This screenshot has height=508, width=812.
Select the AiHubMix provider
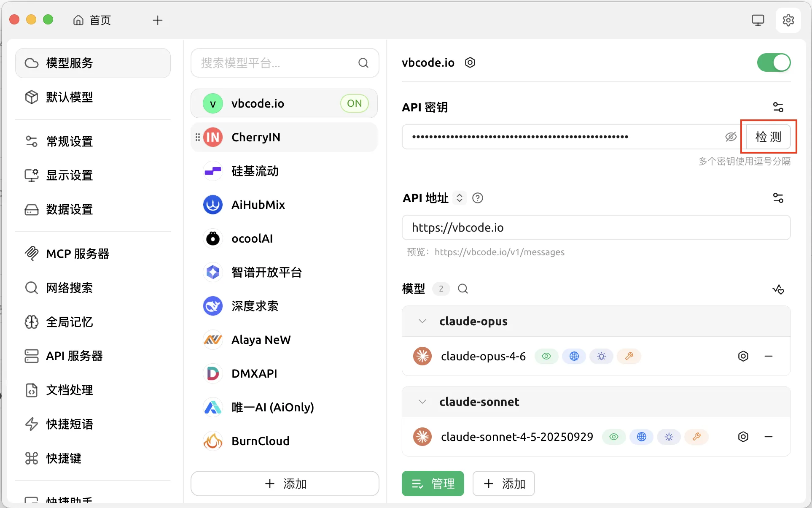tap(284, 205)
